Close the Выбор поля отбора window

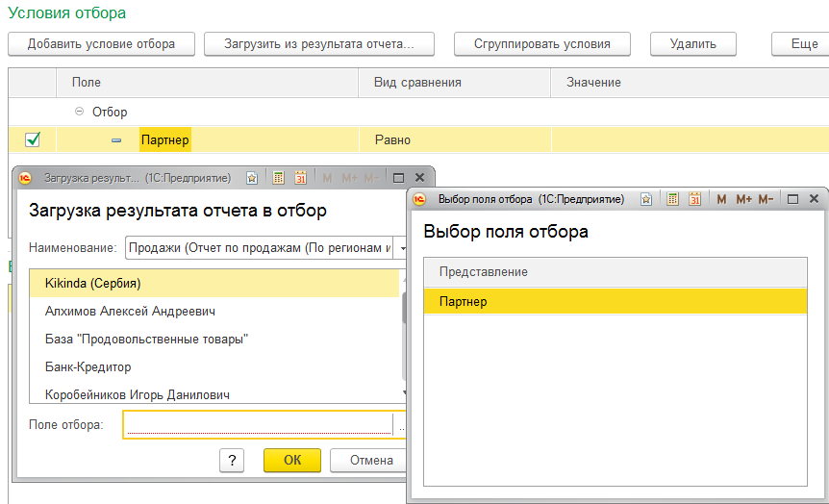coord(815,199)
